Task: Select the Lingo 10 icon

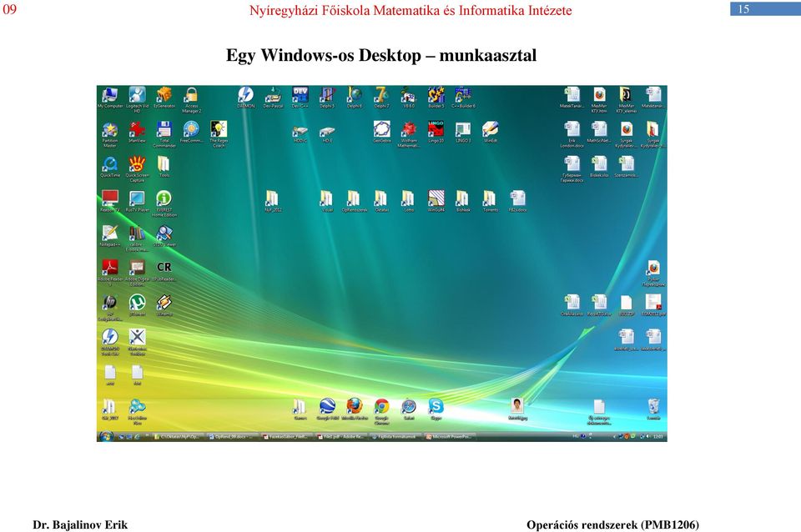Action: (436, 133)
